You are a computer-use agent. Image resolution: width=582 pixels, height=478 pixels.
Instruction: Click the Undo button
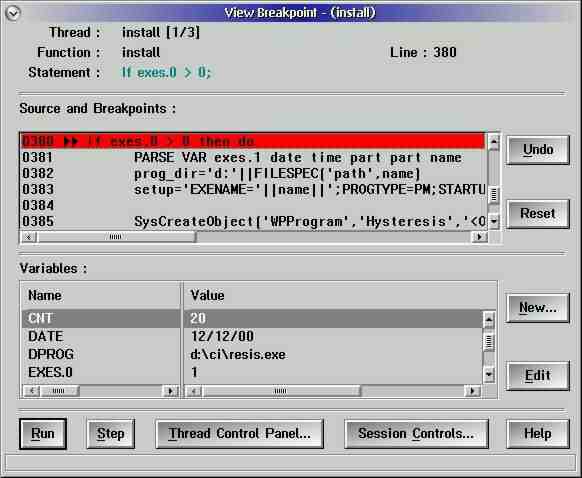(538, 150)
